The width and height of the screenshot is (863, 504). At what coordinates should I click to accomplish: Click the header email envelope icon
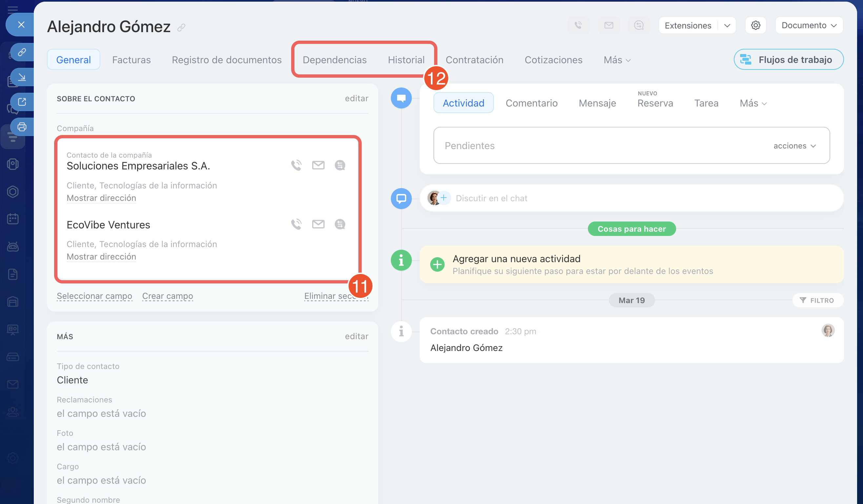click(x=609, y=25)
